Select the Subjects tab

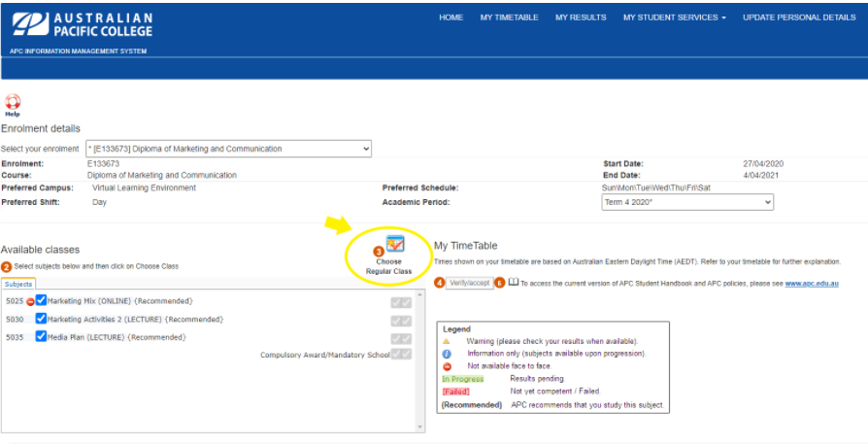(x=18, y=284)
